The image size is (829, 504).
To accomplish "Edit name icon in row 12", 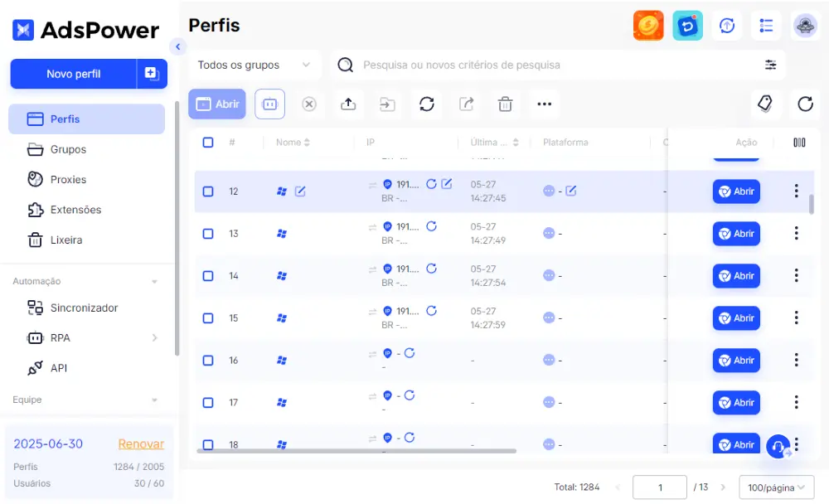I will [x=300, y=191].
